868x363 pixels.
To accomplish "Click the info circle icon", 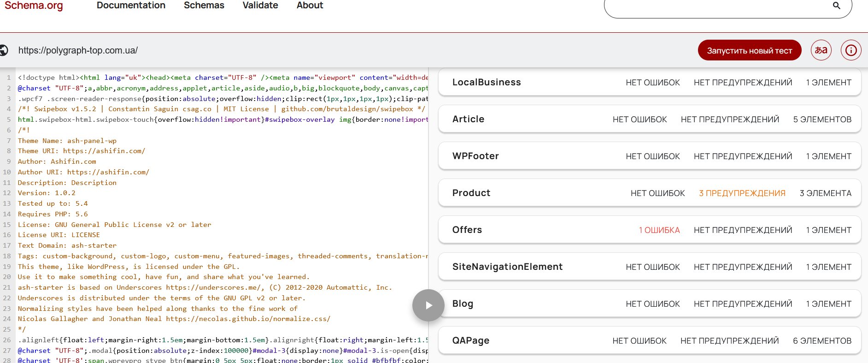I will point(851,50).
